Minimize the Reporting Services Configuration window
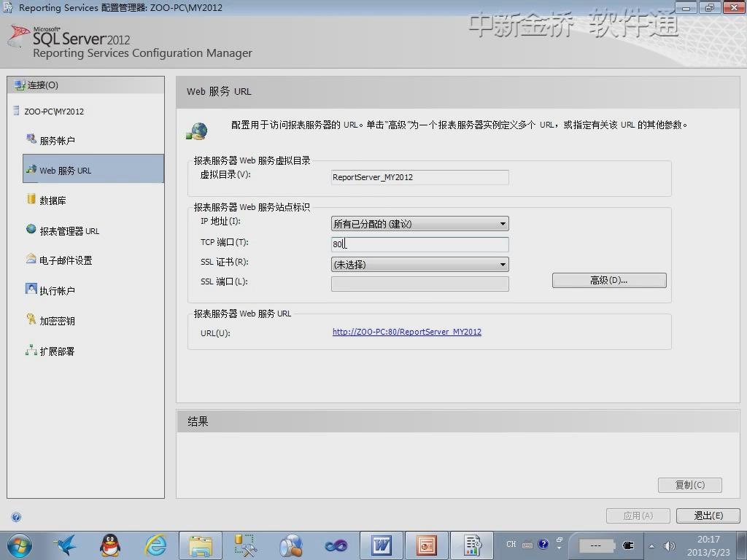Screen dimensions: 747x560 [x=686, y=7]
